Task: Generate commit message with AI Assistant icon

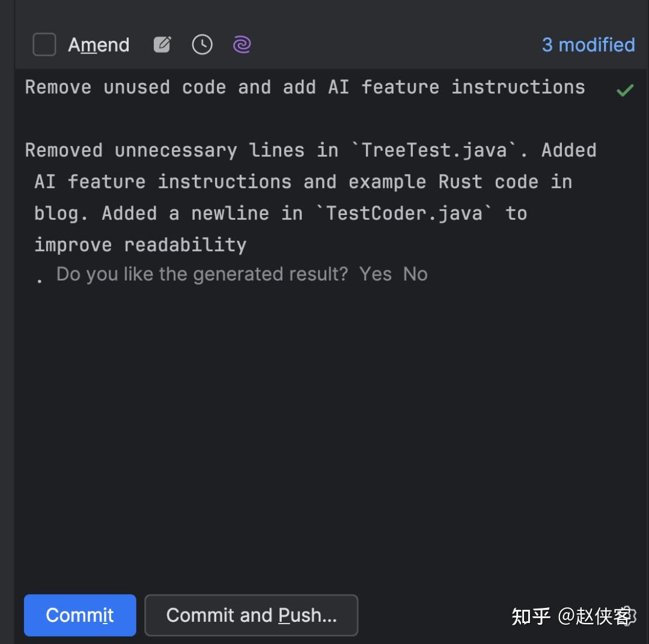Action: click(242, 44)
